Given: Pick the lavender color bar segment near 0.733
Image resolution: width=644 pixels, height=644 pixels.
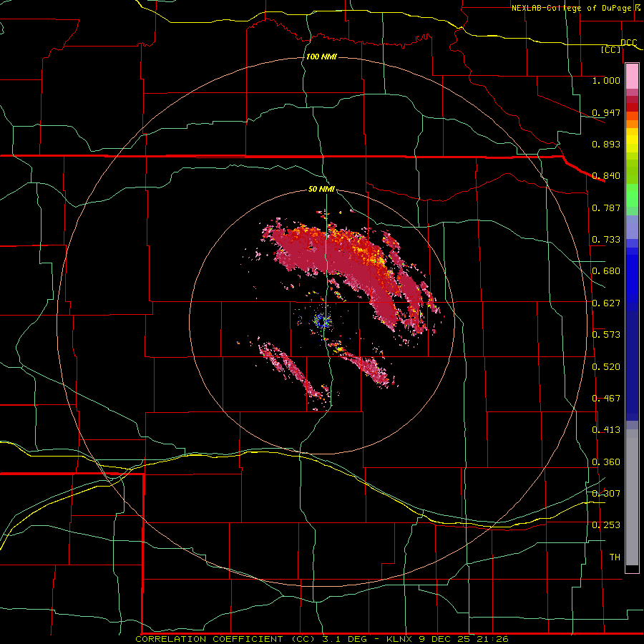Looking at the screenshot, I should (632, 227).
